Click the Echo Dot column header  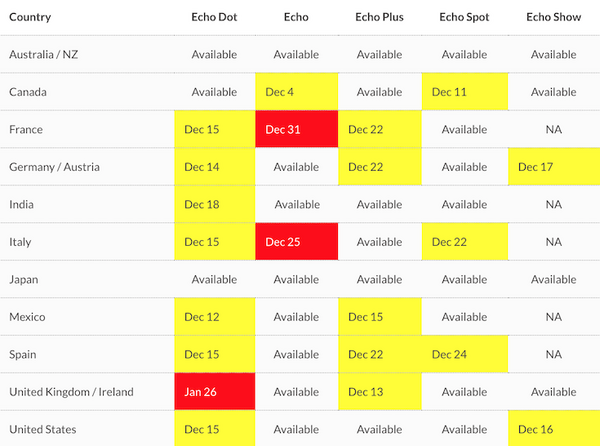point(214,17)
